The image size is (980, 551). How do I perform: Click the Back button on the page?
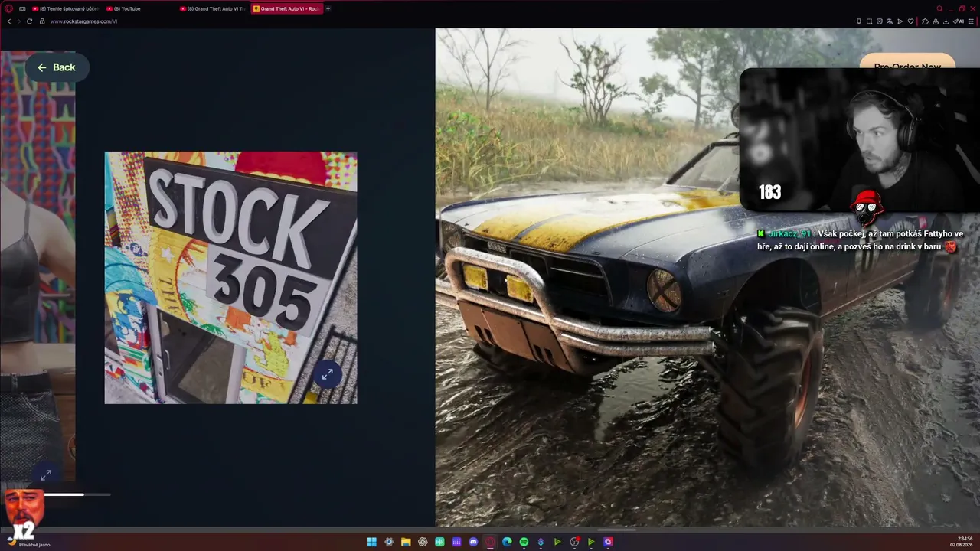[x=57, y=67]
